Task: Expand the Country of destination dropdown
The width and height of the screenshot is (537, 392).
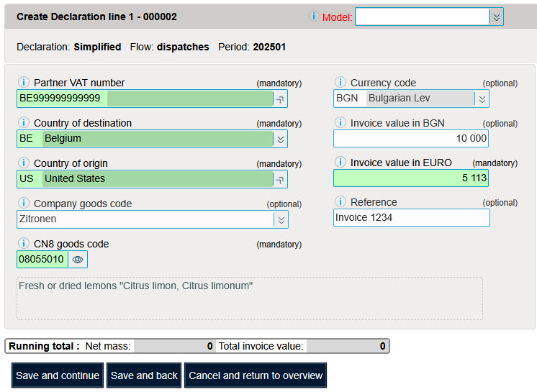Action: pyautogui.click(x=281, y=139)
